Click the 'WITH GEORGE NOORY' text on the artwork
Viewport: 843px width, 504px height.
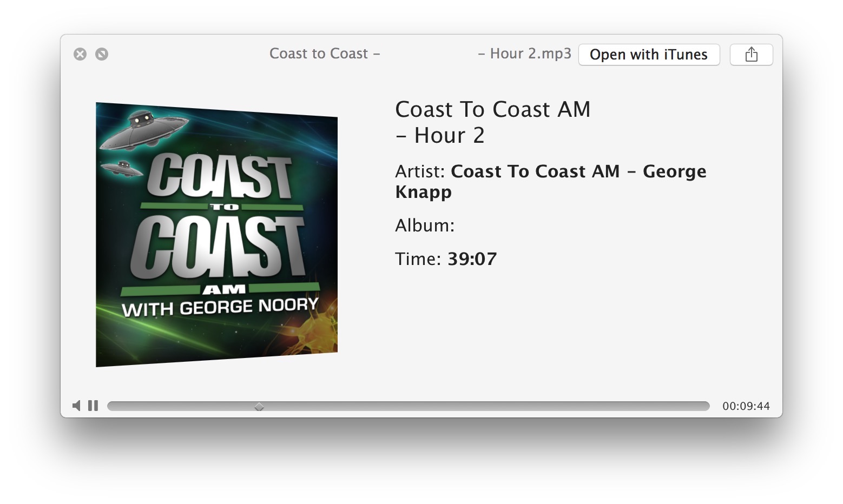click(x=220, y=307)
